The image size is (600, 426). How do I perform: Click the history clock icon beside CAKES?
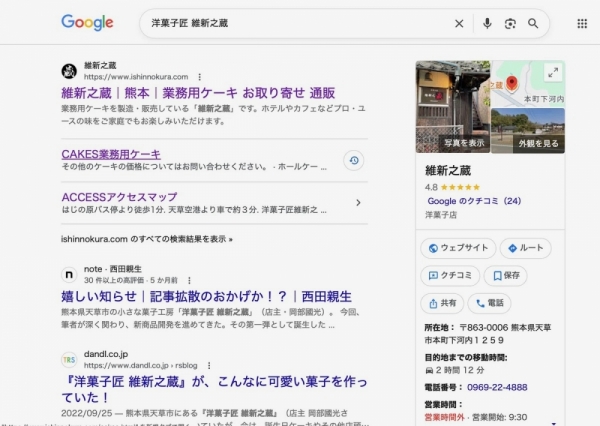click(x=354, y=160)
